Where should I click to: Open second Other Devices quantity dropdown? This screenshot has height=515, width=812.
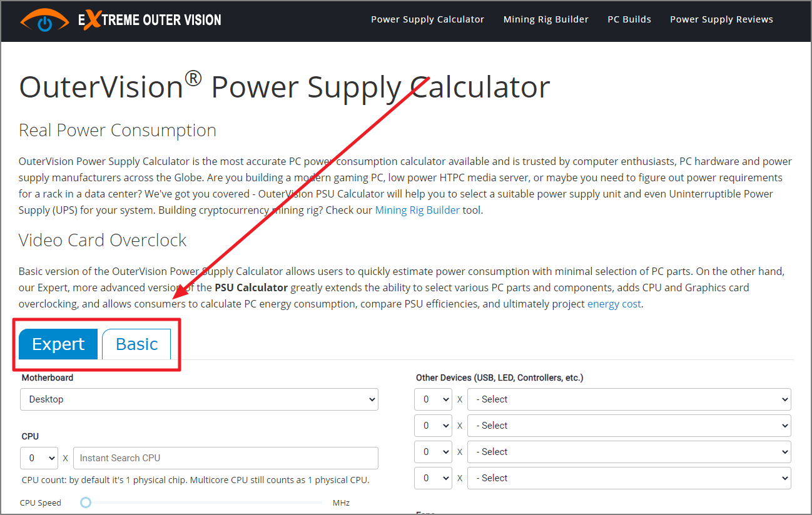[433, 426]
